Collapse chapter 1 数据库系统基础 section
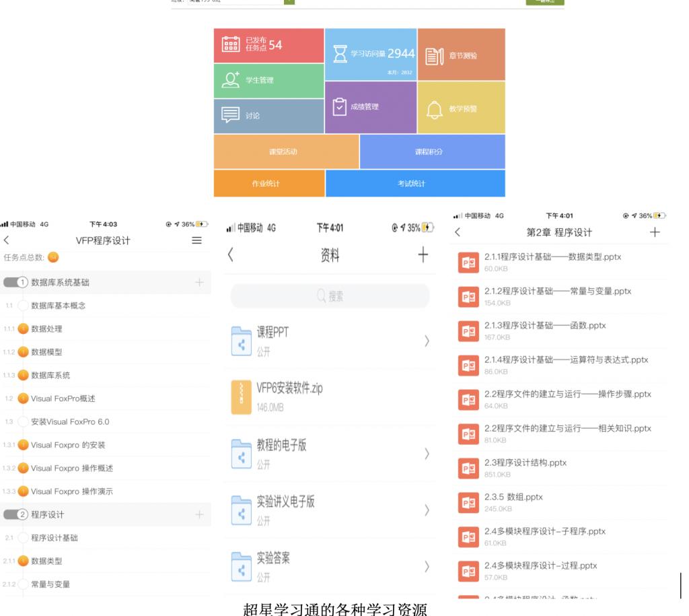 click(x=16, y=282)
